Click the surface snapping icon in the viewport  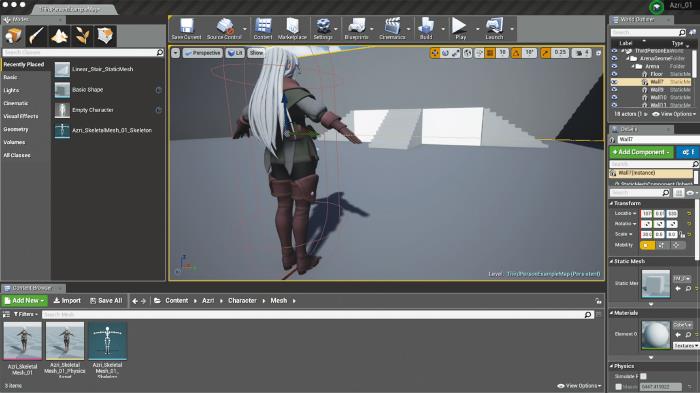(x=479, y=53)
